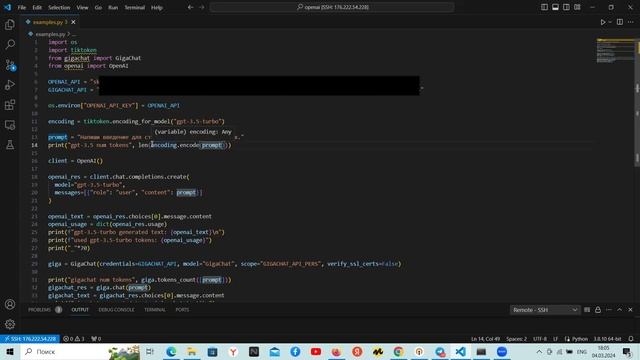Viewport: 640px width, 360px height.
Task: Open the Help menu
Action: point(157,7)
